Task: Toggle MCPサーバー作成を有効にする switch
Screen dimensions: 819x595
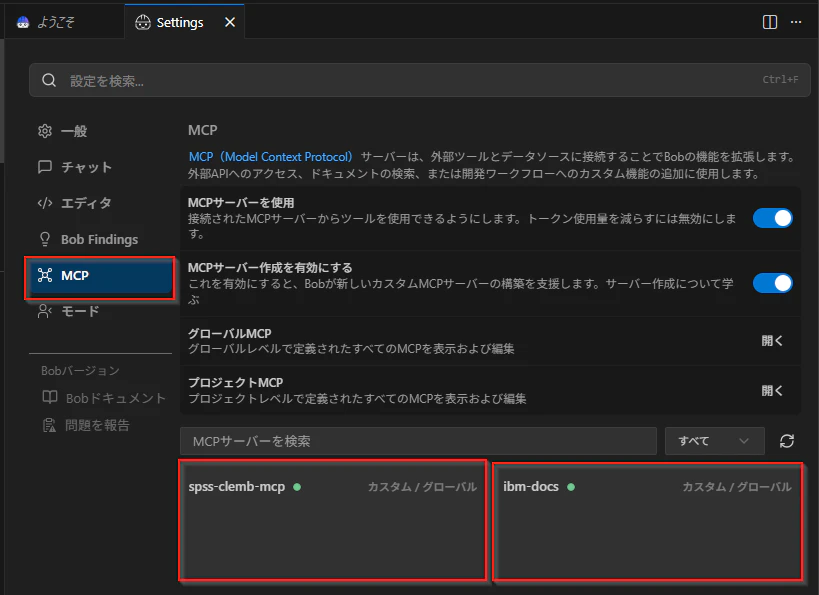Action: 773,283
